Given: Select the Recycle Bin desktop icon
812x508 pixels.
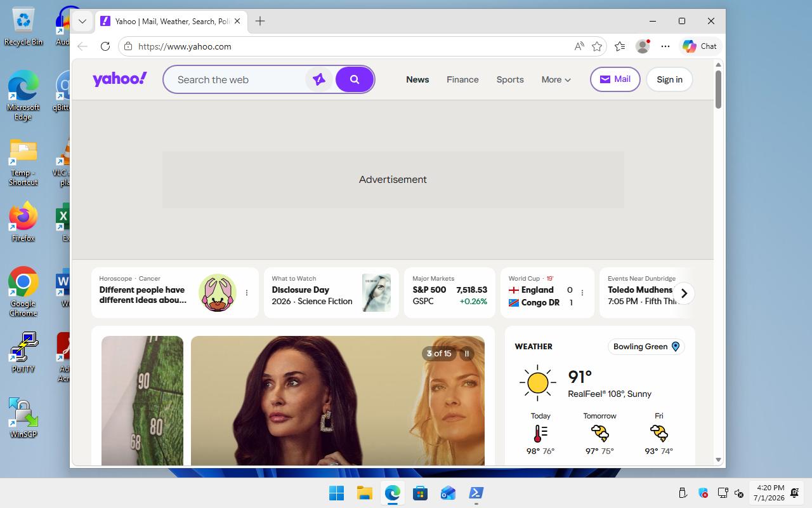Looking at the screenshot, I should tap(23, 27).
